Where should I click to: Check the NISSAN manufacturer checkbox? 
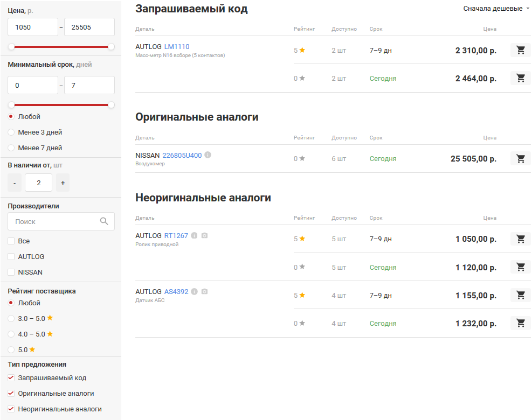11,272
